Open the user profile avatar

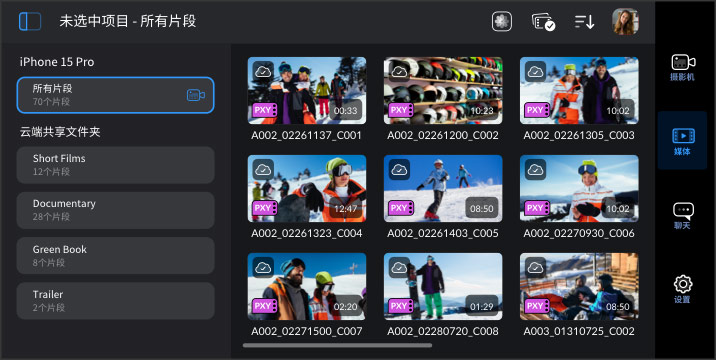pos(625,21)
